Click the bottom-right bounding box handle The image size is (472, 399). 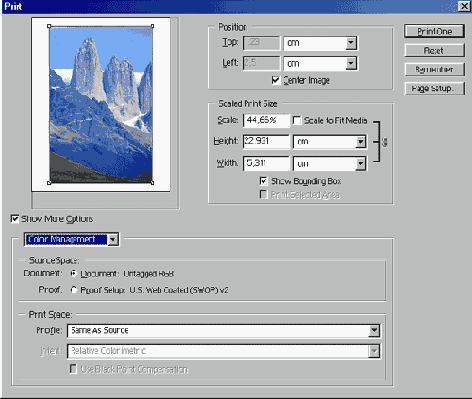click(153, 183)
